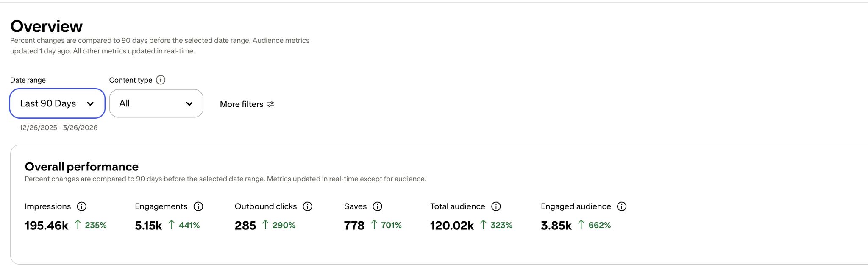Viewport: 868px width, 265px height.
Task: Click the 3.85k Engaged audience value
Action: (x=556, y=226)
